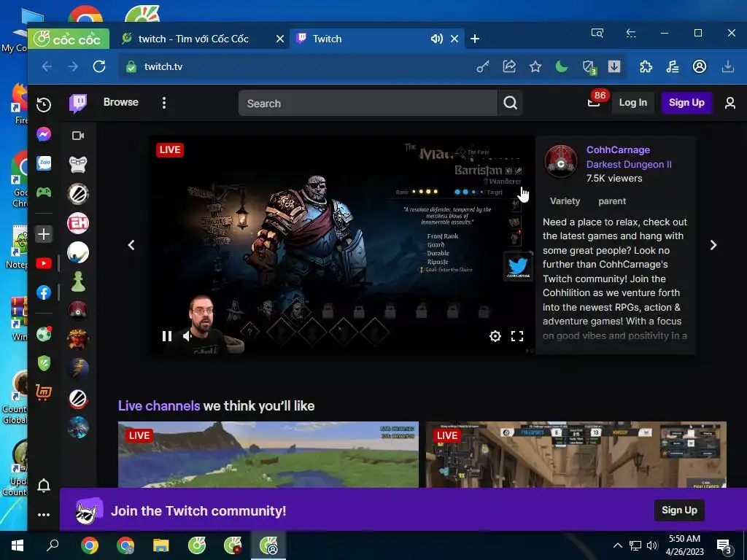Open the Twitch user profile icon

729,103
